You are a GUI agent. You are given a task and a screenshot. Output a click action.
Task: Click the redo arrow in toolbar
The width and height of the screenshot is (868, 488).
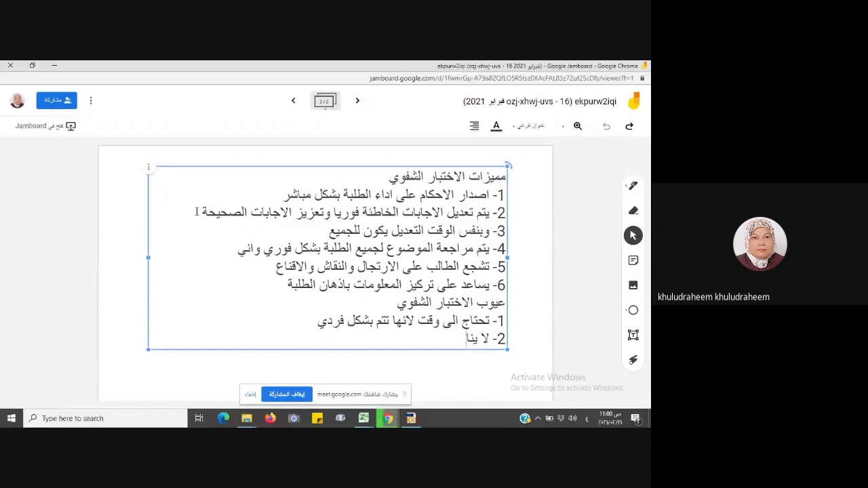[x=629, y=126]
